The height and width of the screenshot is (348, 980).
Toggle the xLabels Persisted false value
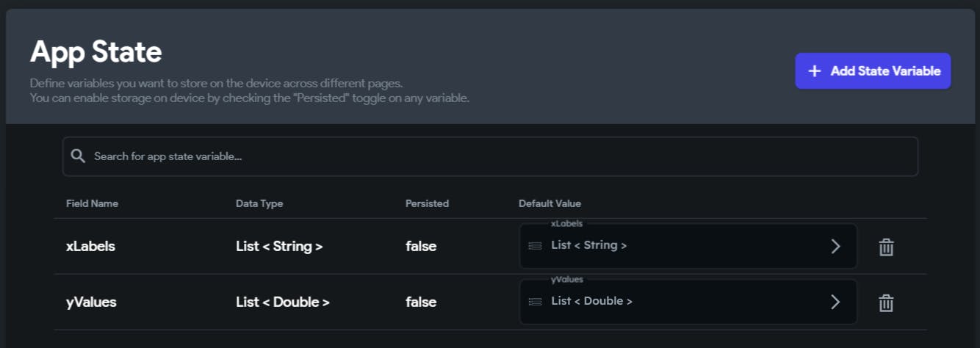point(421,247)
